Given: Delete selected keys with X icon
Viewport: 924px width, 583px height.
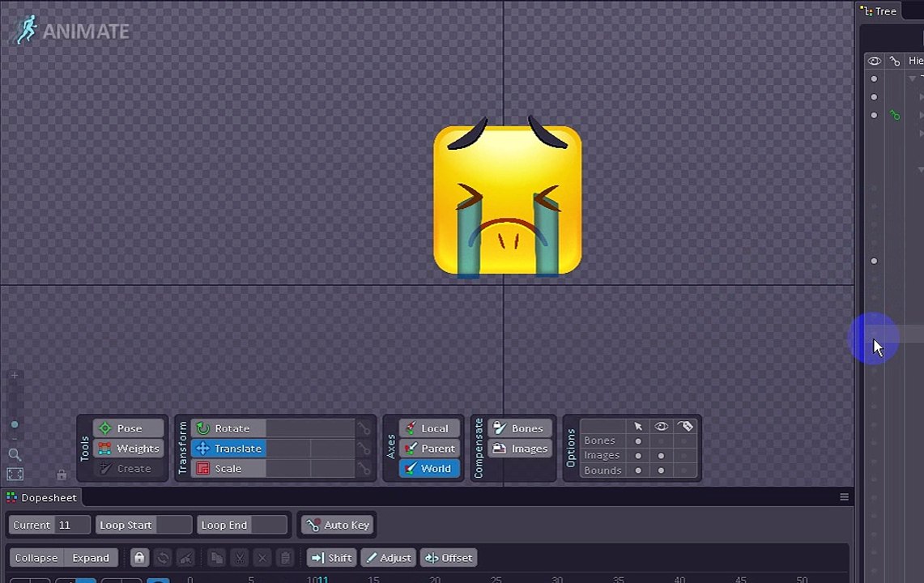Looking at the screenshot, I should tap(262, 558).
